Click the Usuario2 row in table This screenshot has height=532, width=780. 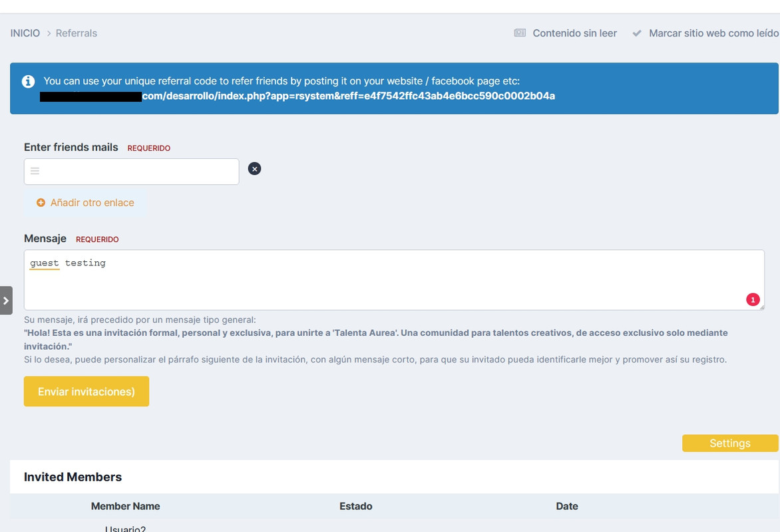[125, 529]
